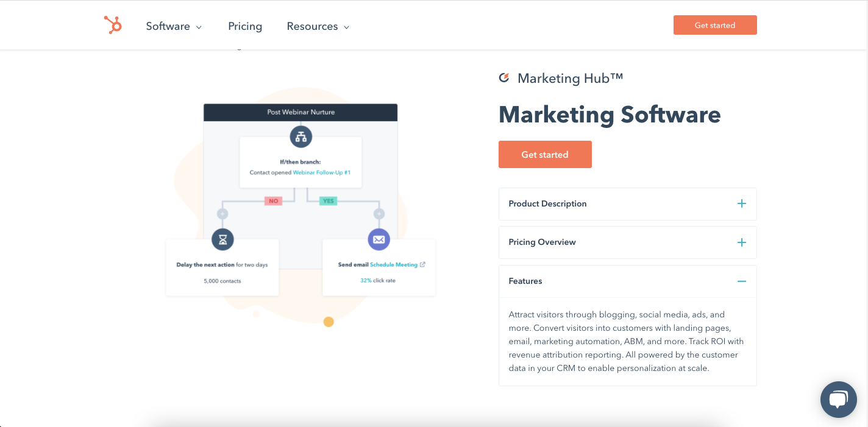
Task: Open the Resources dropdown menu
Action: point(318,26)
